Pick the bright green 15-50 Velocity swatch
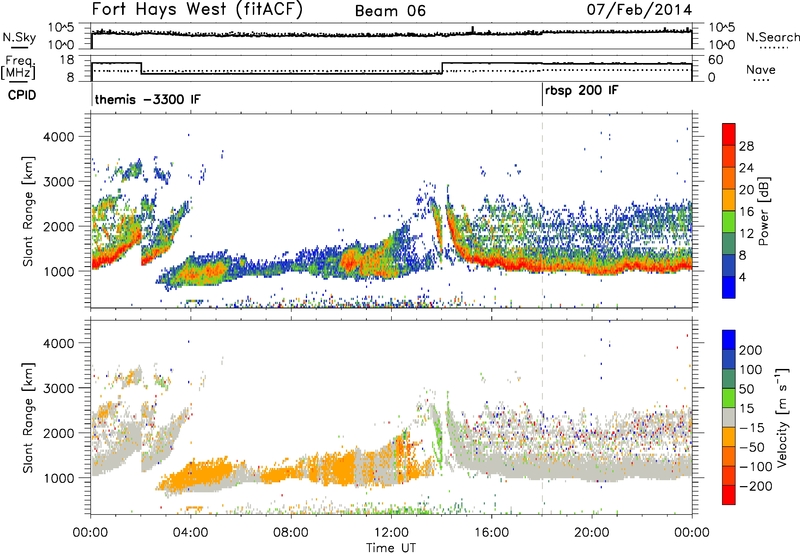The image size is (800, 554). click(729, 398)
